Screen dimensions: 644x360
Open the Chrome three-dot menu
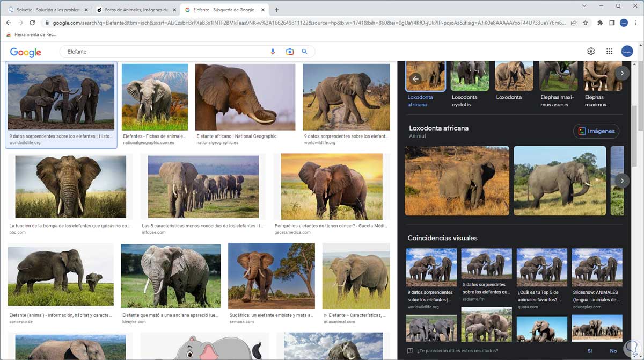(635, 23)
